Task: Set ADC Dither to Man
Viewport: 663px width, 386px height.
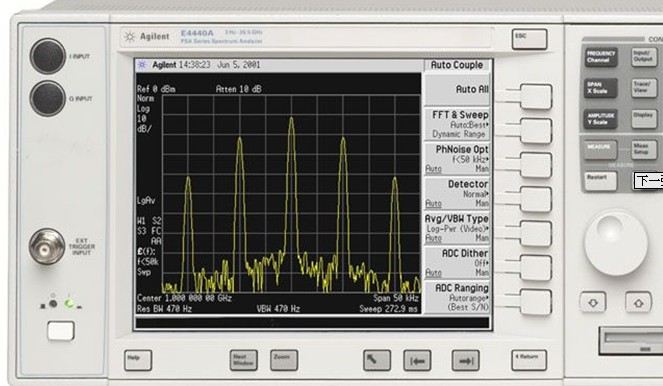Action: pos(482,273)
